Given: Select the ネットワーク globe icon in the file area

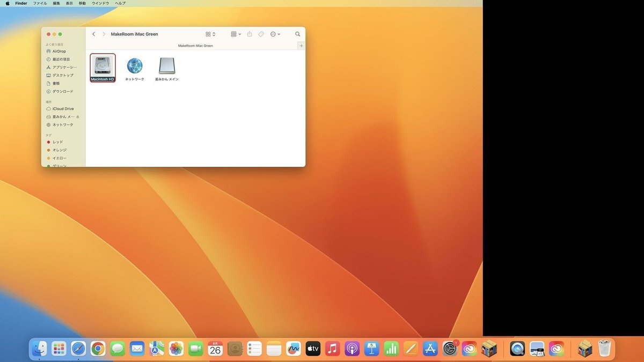Looking at the screenshot, I should [x=135, y=66].
